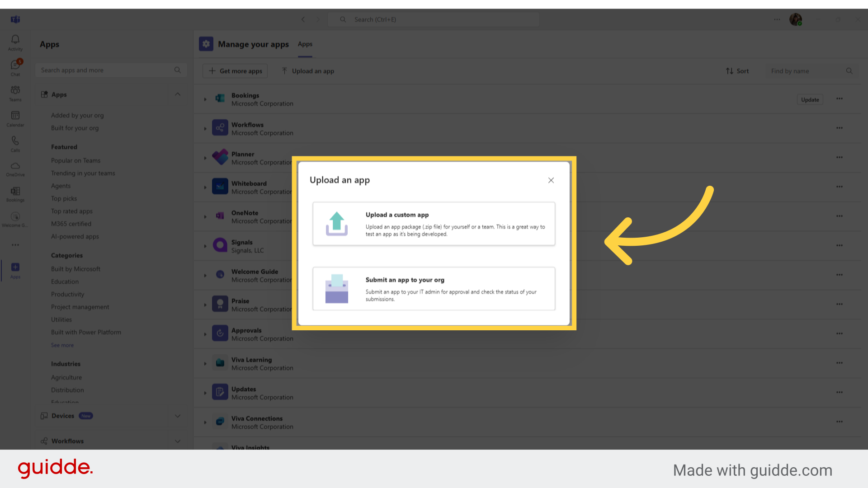Click the back navigation arrow

303,19
